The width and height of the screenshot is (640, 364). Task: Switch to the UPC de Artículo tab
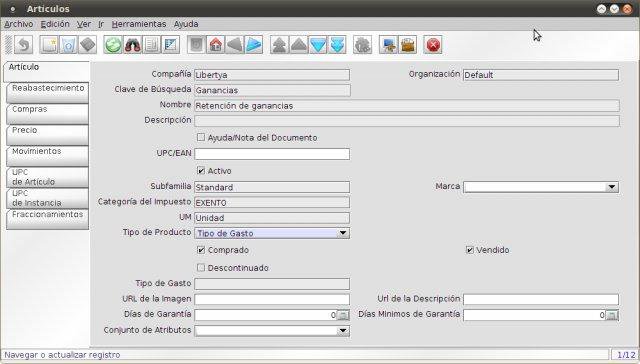point(48,177)
